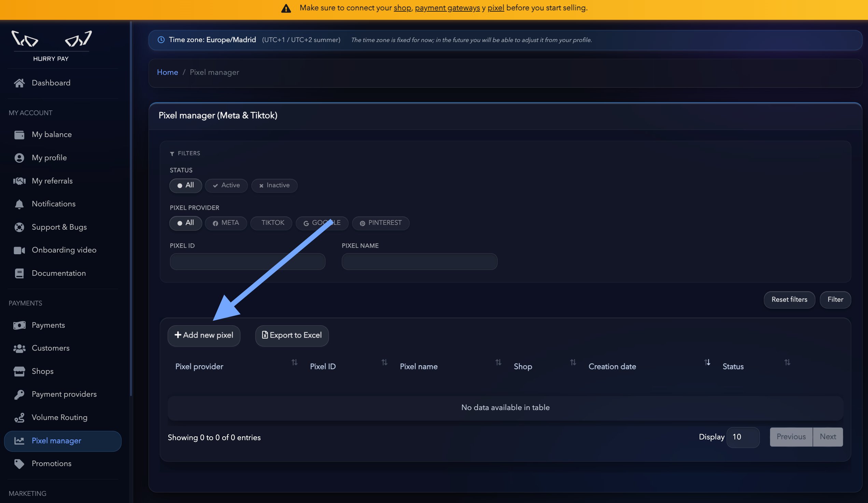Click the Customers group icon
The height and width of the screenshot is (503, 868).
[x=19, y=349]
